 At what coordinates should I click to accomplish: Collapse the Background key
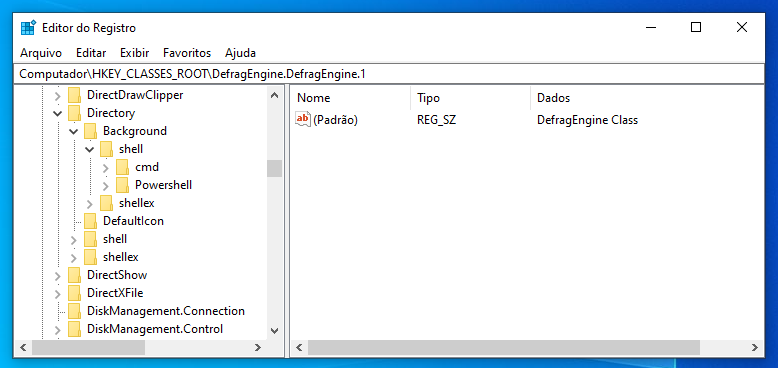[x=73, y=131]
